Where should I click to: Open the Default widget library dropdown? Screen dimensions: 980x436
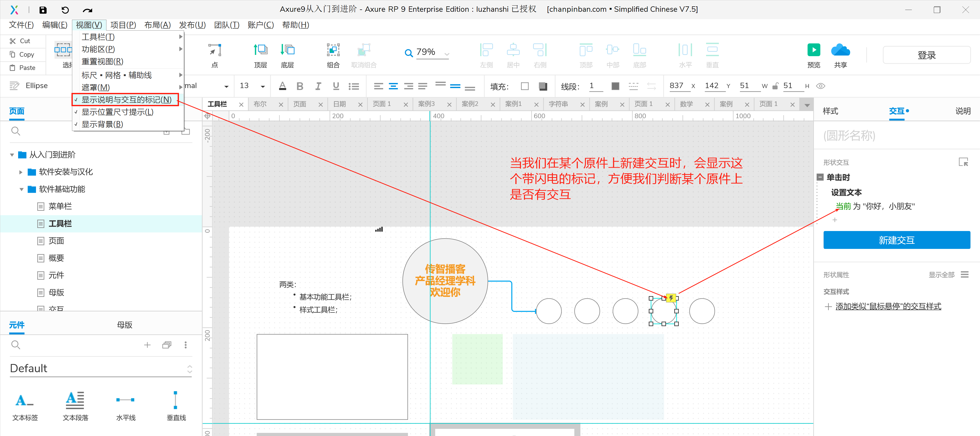pos(189,369)
